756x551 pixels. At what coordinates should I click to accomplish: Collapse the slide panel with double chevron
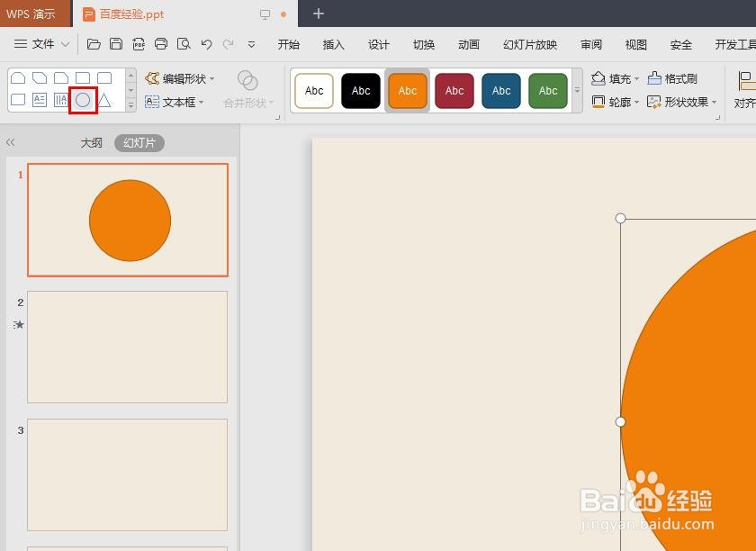coord(10,142)
